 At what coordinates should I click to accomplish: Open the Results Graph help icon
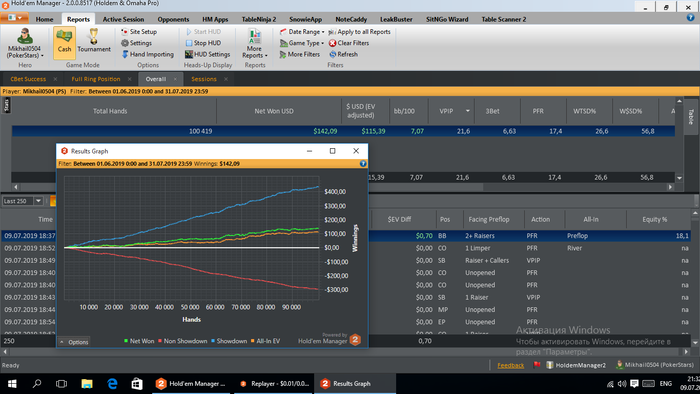(x=363, y=164)
